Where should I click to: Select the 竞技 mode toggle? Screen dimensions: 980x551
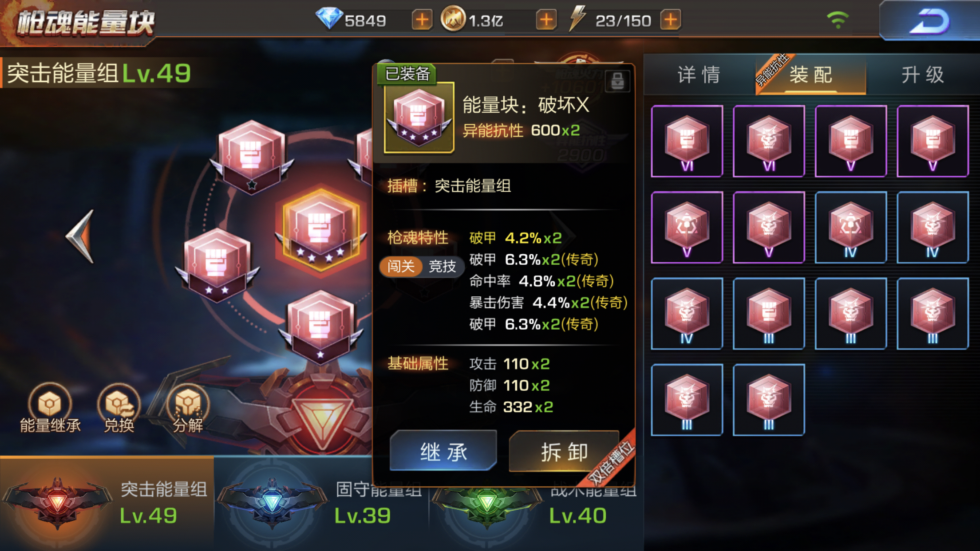[x=443, y=266]
